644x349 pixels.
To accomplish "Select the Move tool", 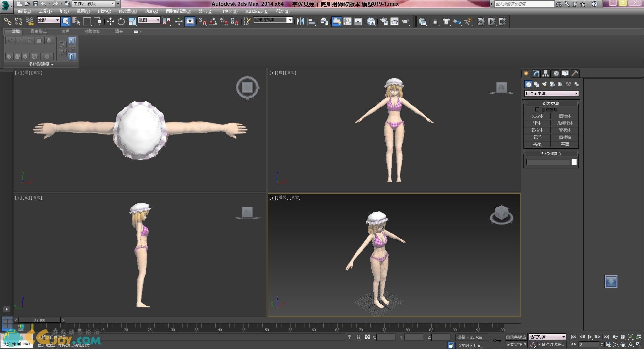I will pyautogui.click(x=110, y=21).
